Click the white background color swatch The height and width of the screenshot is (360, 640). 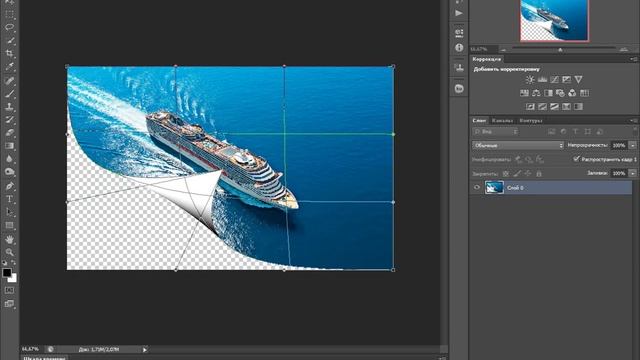(13, 278)
